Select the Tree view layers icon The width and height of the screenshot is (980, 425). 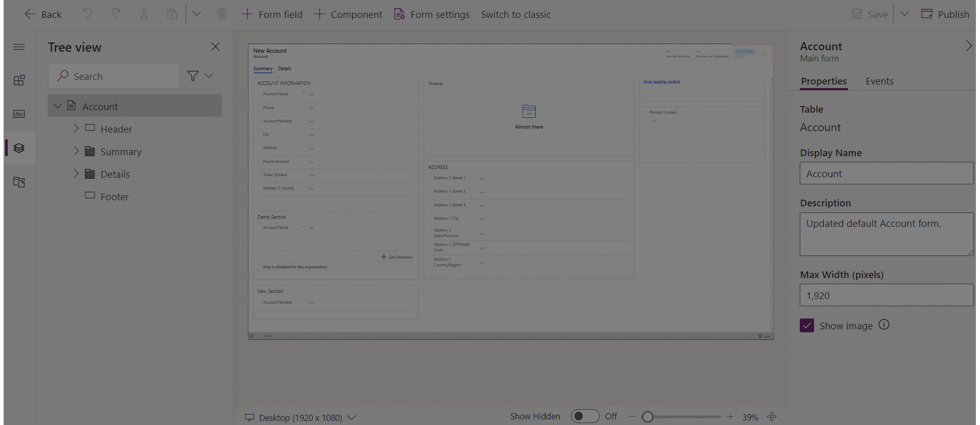click(19, 148)
